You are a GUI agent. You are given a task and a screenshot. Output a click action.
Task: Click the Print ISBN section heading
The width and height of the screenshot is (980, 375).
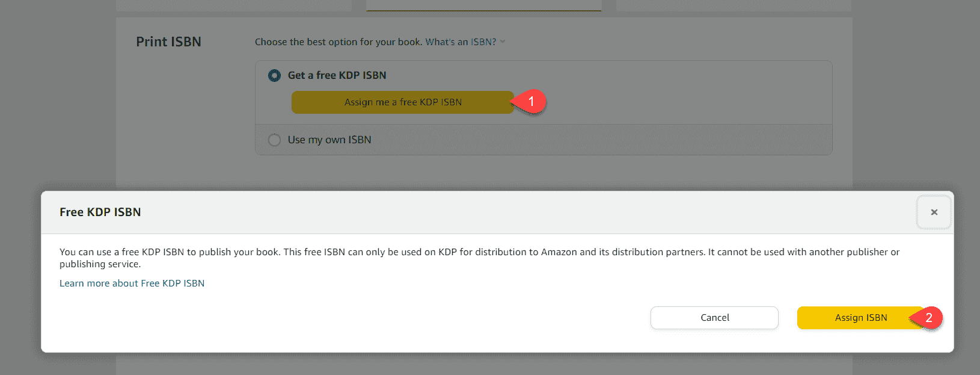pyautogui.click(x=168, y=42)
